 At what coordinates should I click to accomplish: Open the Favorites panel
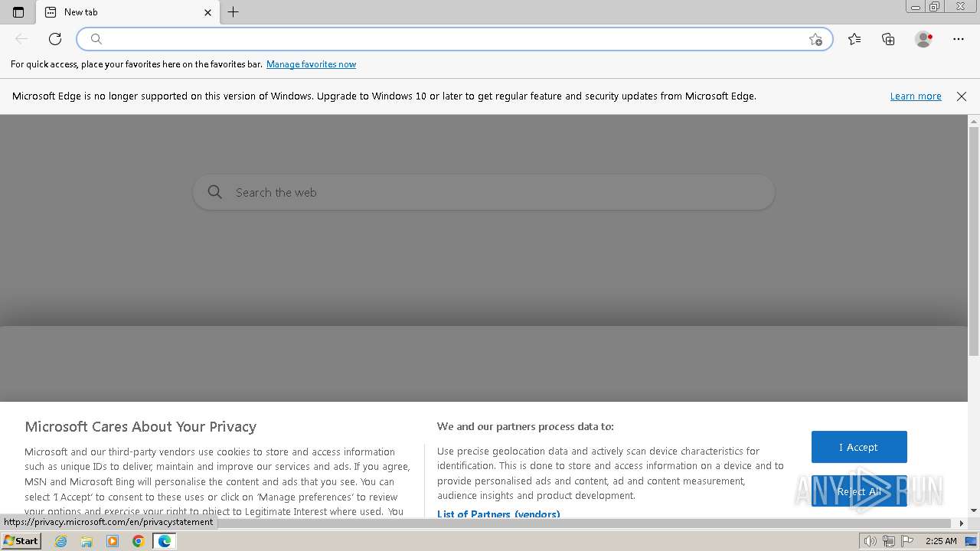tap(854, 39)
